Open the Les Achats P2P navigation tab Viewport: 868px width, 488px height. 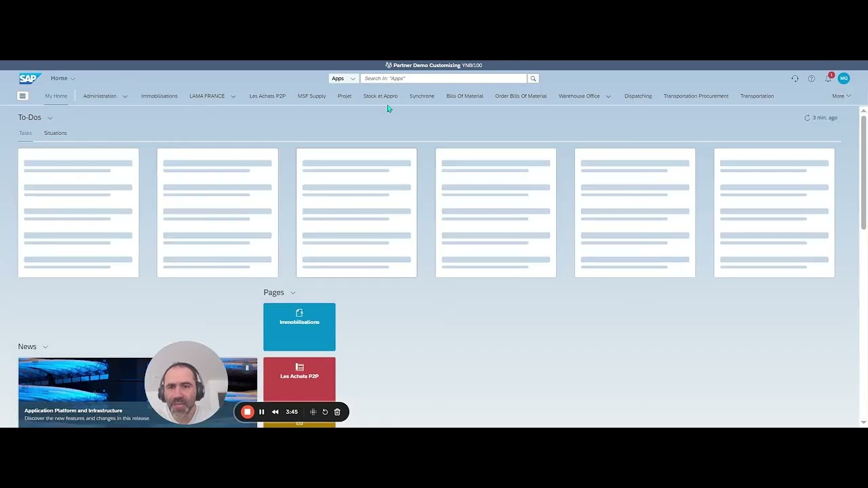click(267, 96)
